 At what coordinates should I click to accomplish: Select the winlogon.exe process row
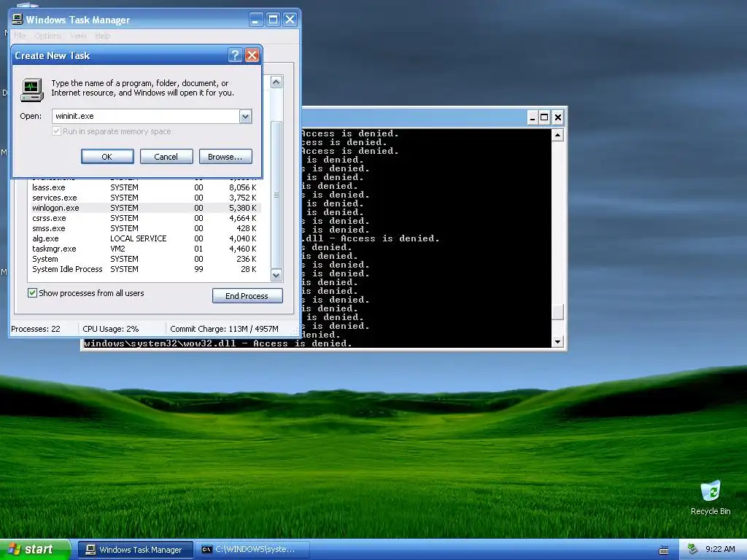(x=146, y=208)
